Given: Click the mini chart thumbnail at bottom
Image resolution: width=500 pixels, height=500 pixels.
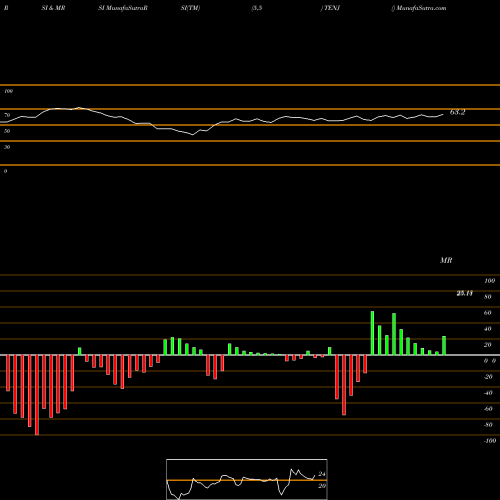Looking at the screenshot, I should pyautogui.click(x=247, y=479).
